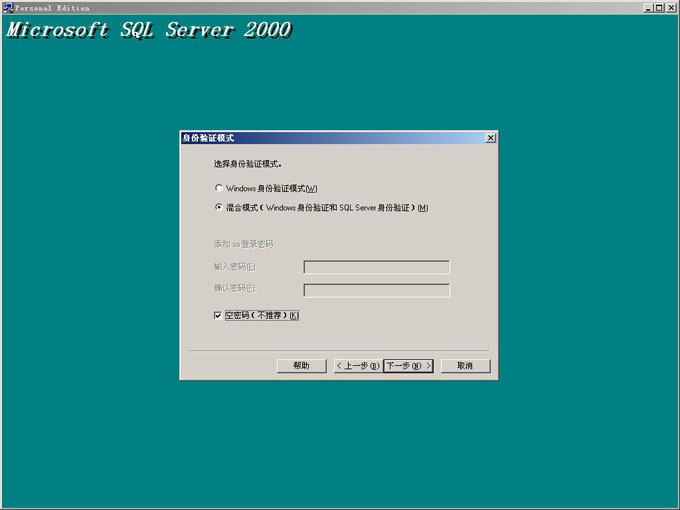Click the 添加 sa 登录密码 label
Viewport: 680px width, 510px height.
[244, 244]
